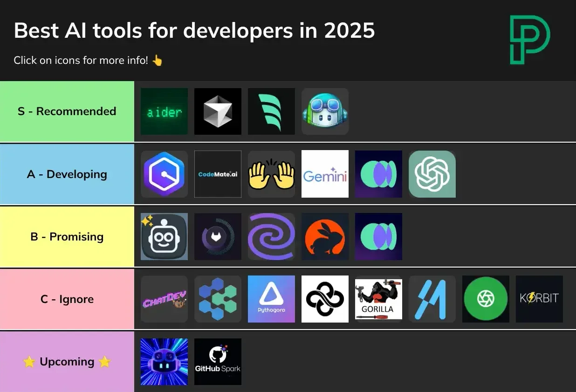576x392 pixels.
Task: Click the CodeMate.ai tile
Action: [218, 174]
